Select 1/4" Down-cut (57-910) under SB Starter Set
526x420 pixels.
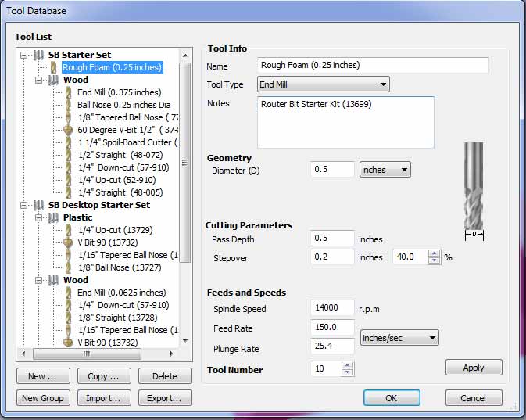(123, 167)
